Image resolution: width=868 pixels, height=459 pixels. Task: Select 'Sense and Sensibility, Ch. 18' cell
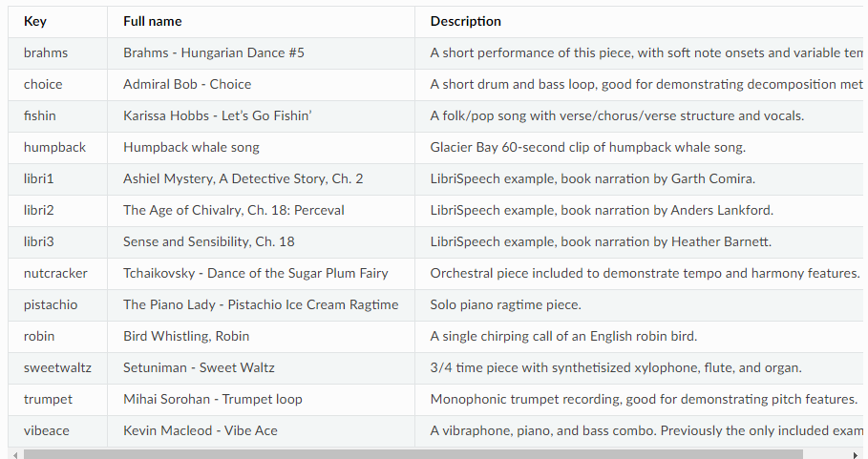[261, 242]
